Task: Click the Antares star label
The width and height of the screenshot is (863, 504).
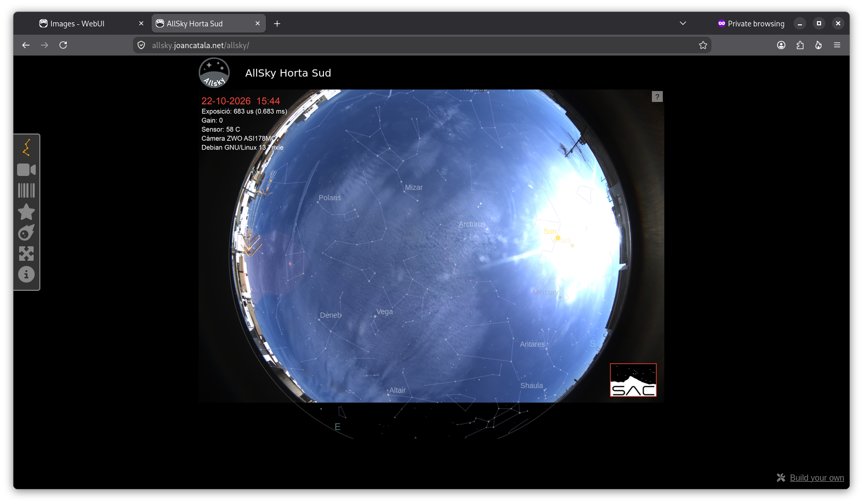Action: (532, 344)
